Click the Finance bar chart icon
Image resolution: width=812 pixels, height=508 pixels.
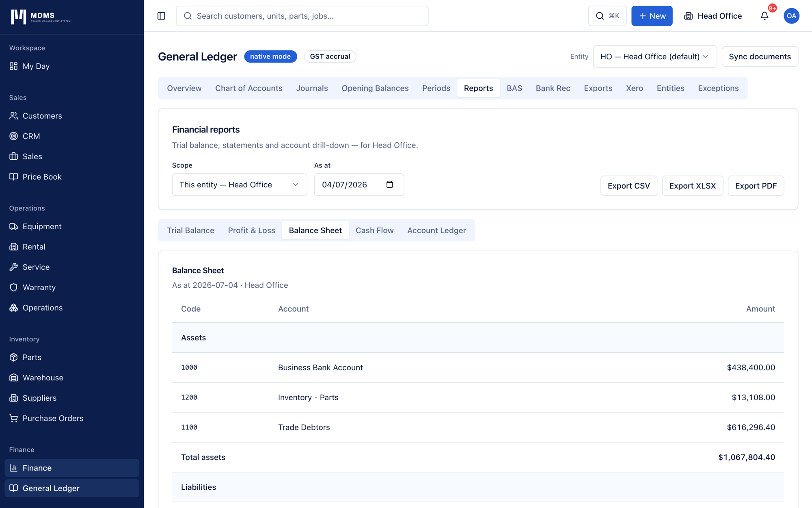(x=14, y=468)
